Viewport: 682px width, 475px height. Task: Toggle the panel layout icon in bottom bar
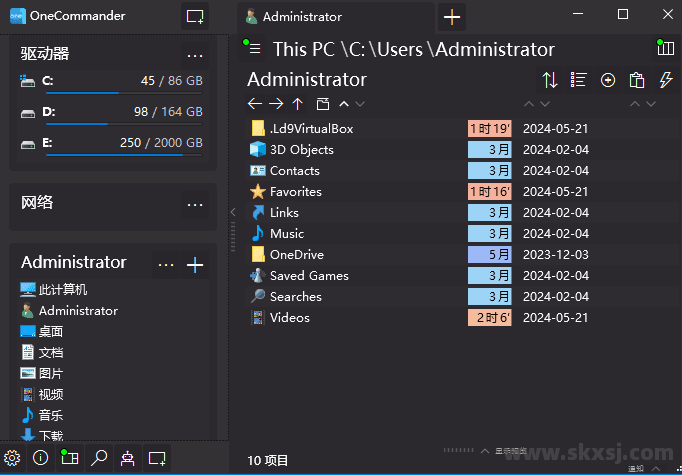pyautogui.click(x=69, y=457)
